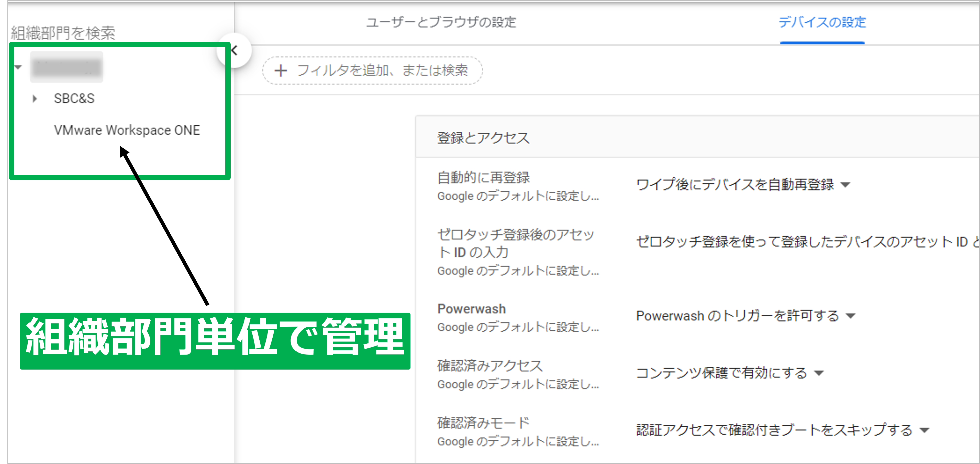Switch to the デバイスの設定 tab
Image resolution: width=980 pixels, height=464 pixels.
pos(822,23)
